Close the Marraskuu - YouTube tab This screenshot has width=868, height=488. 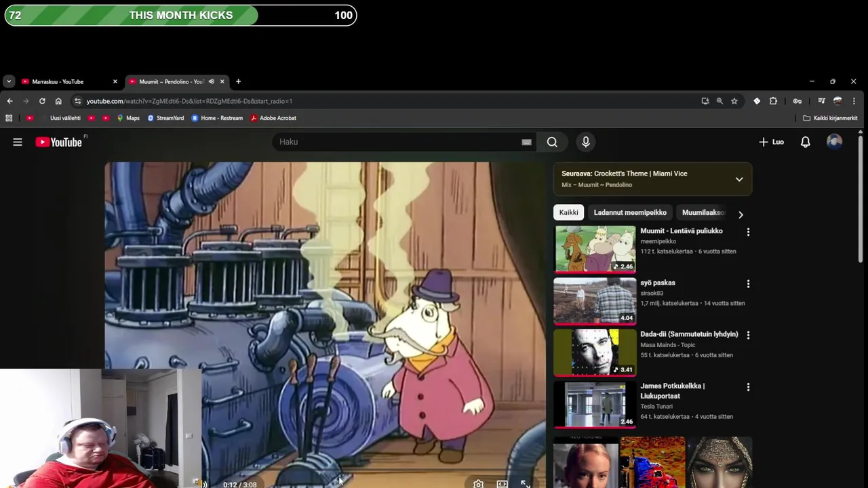(x=115, y=81)
